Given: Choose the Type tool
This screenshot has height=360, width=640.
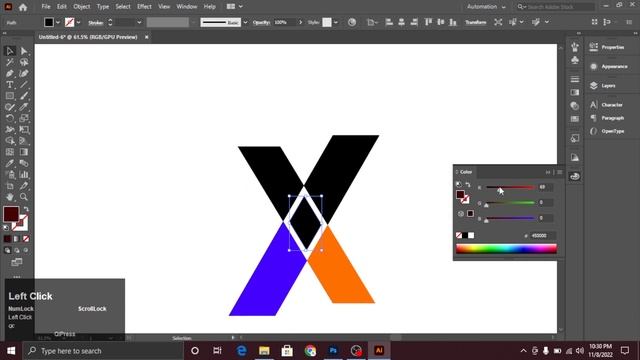Looking at the screenshot, I should point(10,85).
